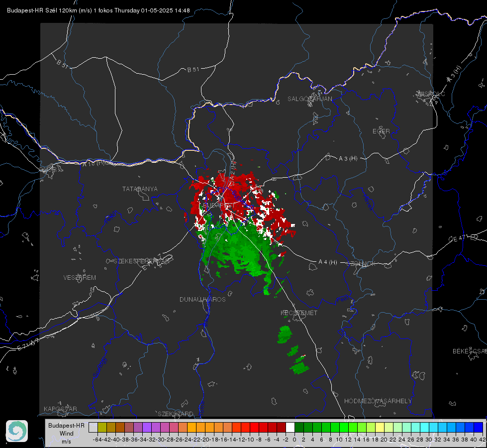This screenshot has width=487, height=448.
Task: Click the blue Heves county label
Action: [368, 202]
